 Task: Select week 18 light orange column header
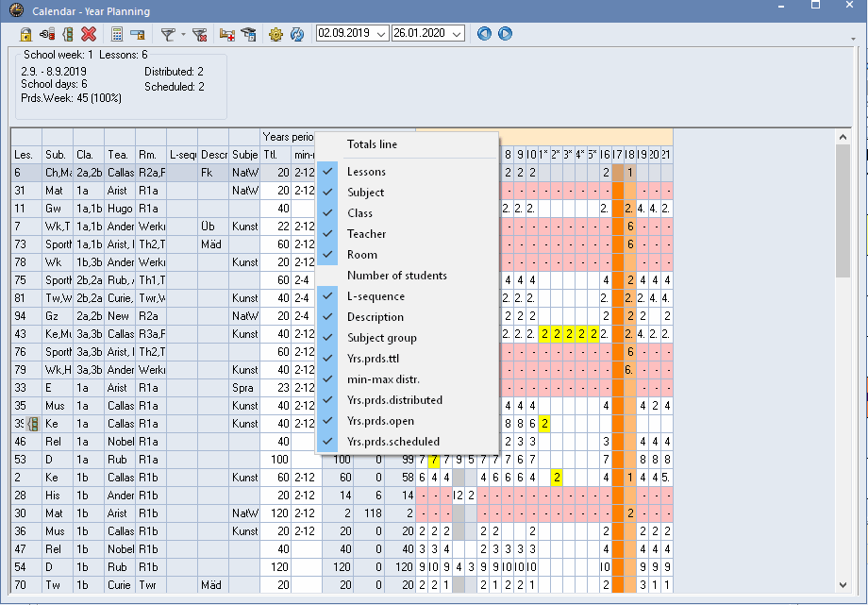pyautogui.click(x=629, y=155)
